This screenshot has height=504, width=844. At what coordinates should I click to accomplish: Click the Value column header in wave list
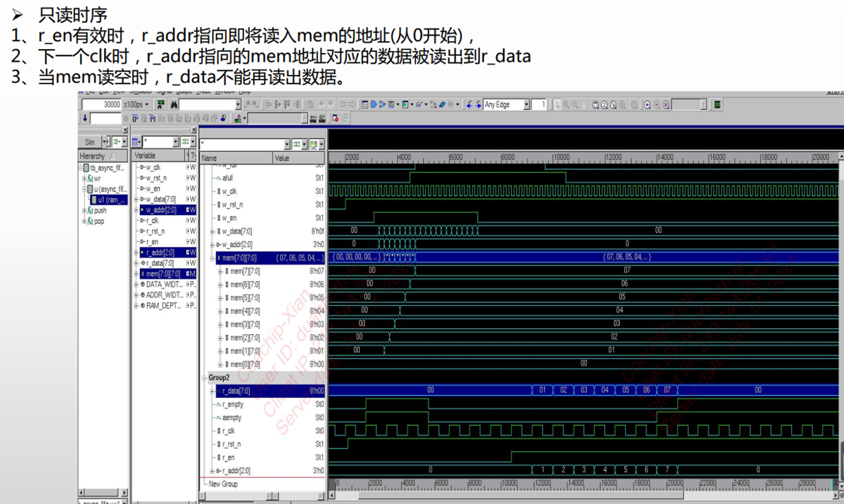point(298,158)
